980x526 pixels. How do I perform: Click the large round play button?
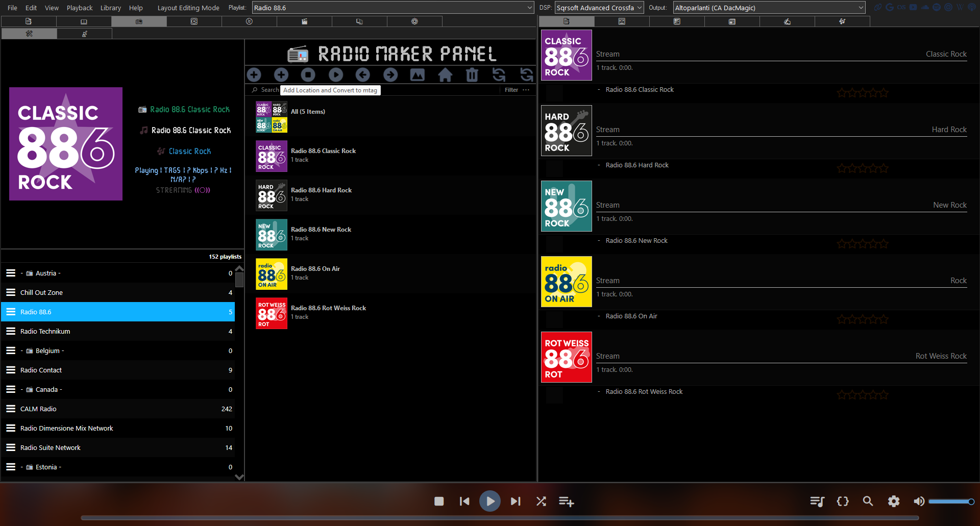pos(490,501)
